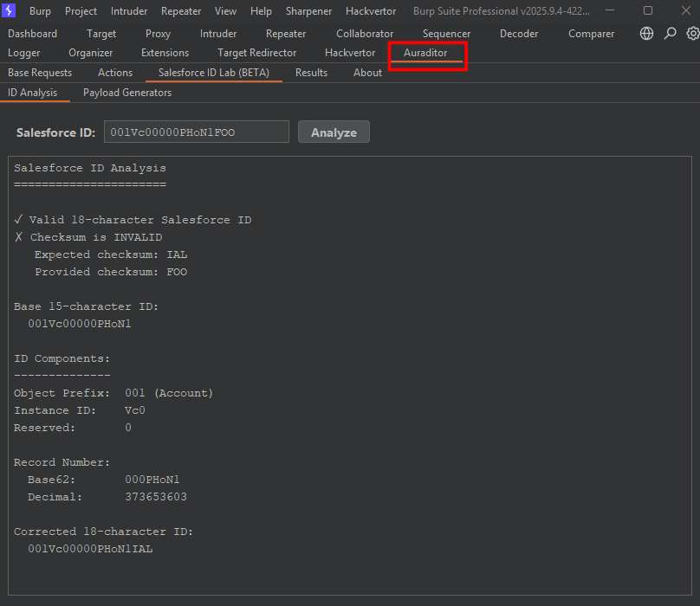This screenshot has width=700, height=606.
Task: Click the Salesforce ID input field
Action: (x=197, y=132)
